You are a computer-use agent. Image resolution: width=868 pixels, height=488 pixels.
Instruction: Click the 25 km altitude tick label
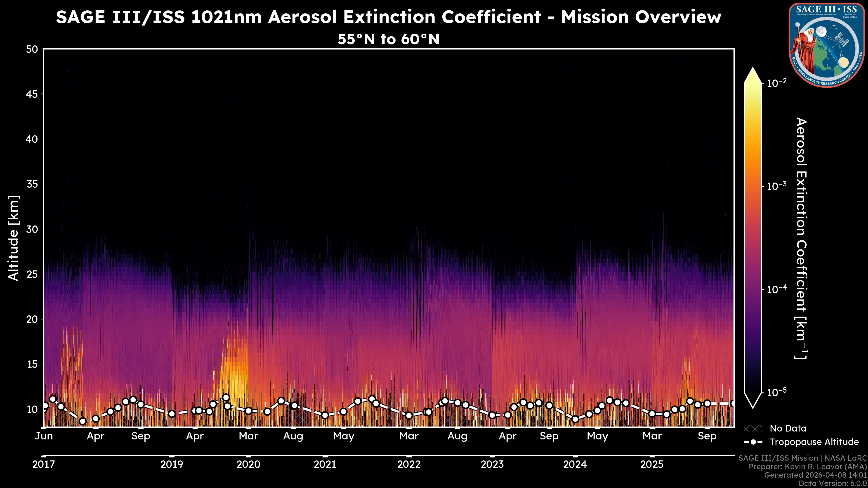click(x=32, y=274)
